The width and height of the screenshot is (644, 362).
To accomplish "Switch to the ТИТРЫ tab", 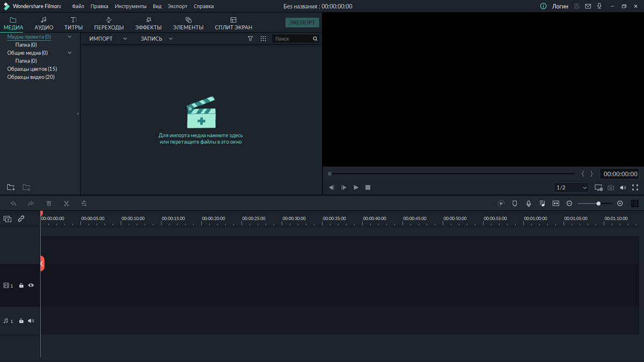I will coord(74,23).
